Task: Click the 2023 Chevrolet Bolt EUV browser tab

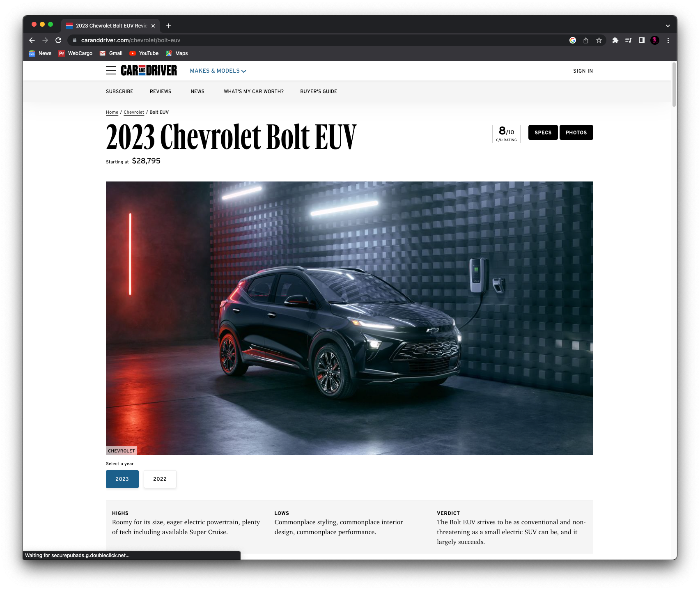Action: (x=111, y=26)
